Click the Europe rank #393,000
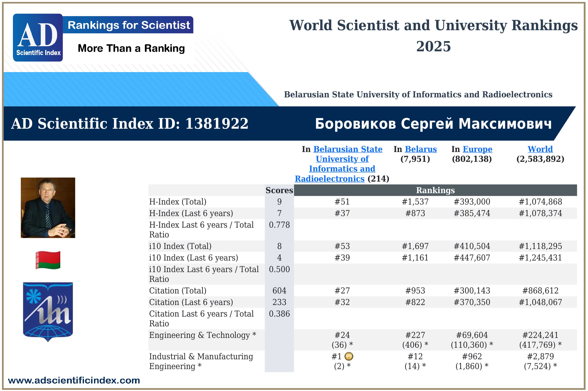 coord(472,202)
